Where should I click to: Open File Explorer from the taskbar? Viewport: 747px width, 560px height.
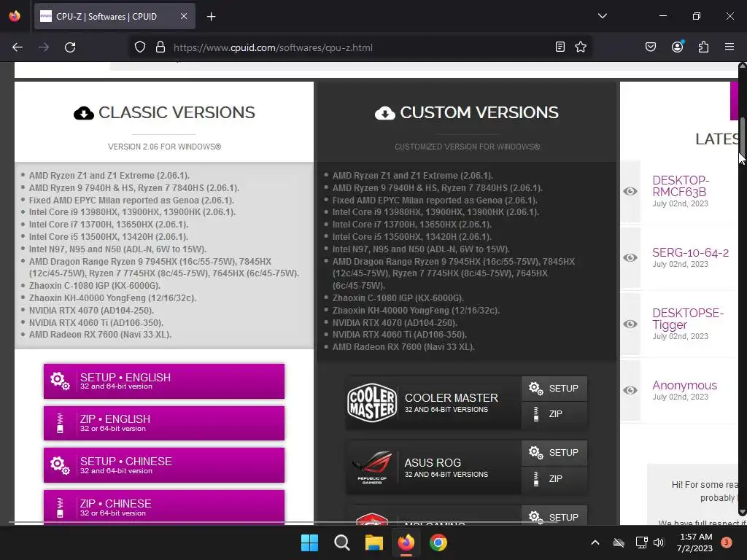pyautogui.click(x=374, y=542)
